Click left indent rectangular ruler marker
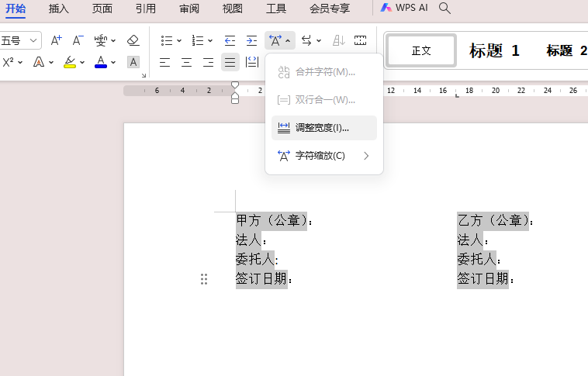The height and width of the screenshot is (376, 588). [x=235, y=101]
